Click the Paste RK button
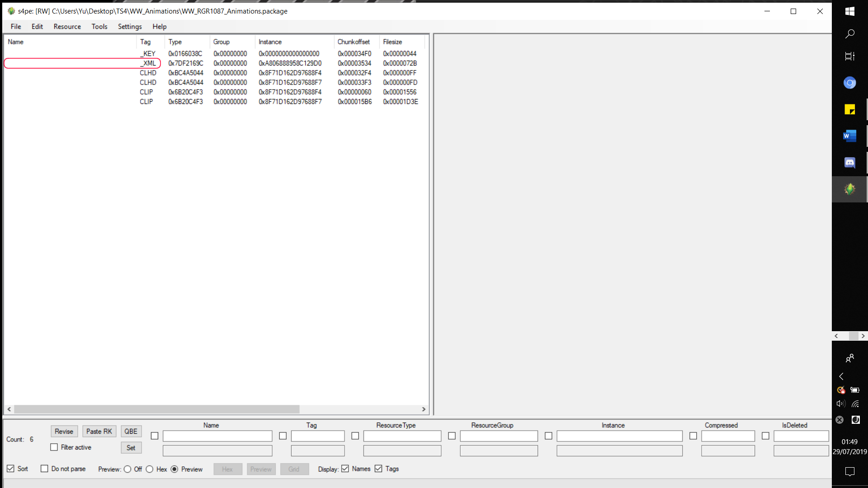 click(x=99, y=432)
